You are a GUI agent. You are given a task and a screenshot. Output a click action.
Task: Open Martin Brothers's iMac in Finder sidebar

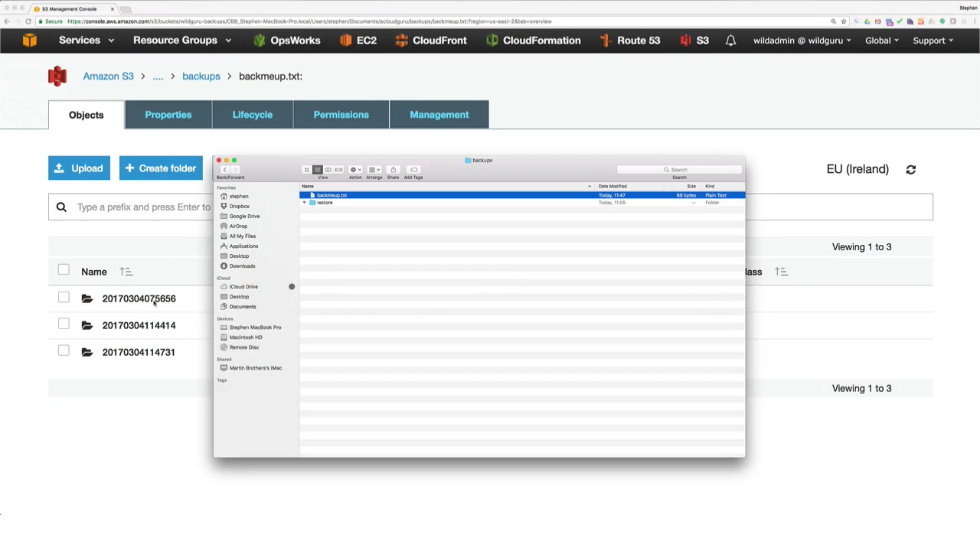click(251, 367)
